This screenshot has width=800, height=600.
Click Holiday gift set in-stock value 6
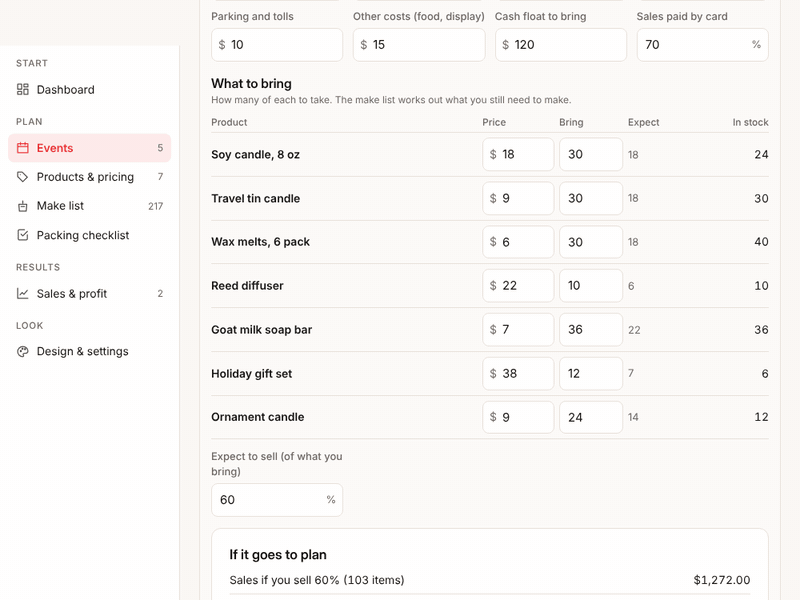764,373
